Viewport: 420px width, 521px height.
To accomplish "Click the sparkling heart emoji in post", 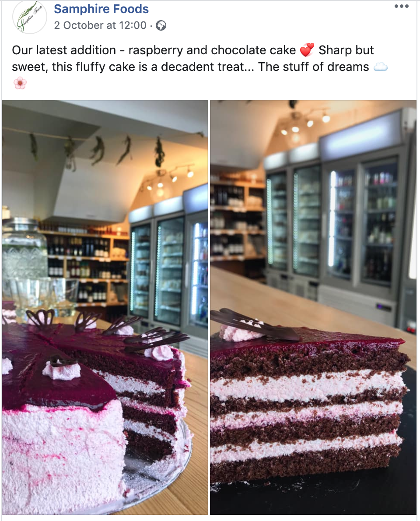I will (x=307, y=50).
